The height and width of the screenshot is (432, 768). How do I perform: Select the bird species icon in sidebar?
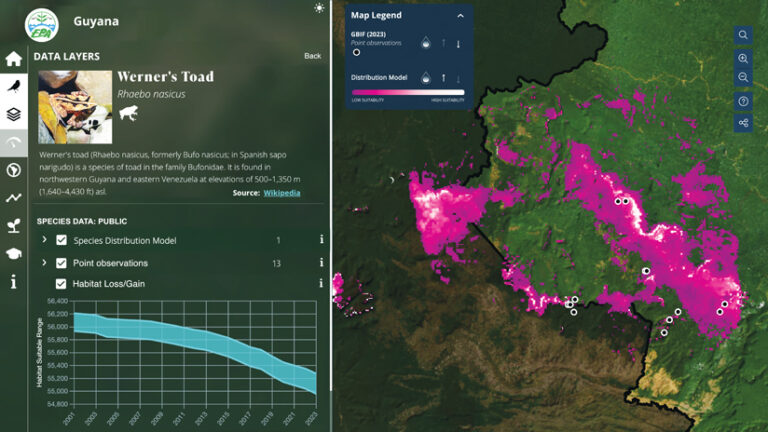(14, 87)
